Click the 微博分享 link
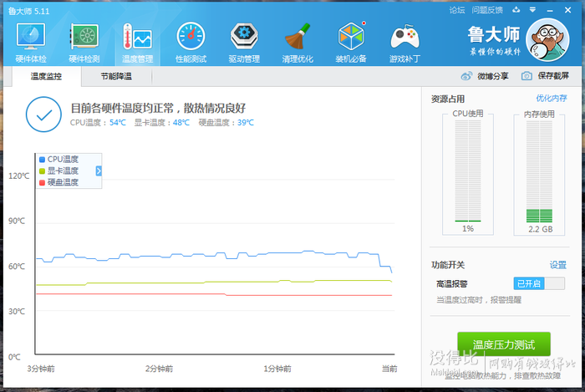Viewport: 585px width, 392px height. click(493, 76)
